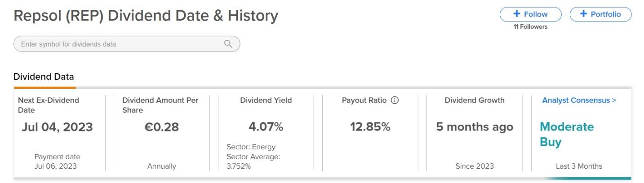Click the 4.07% dividend yield value

[x=266, y=127]
